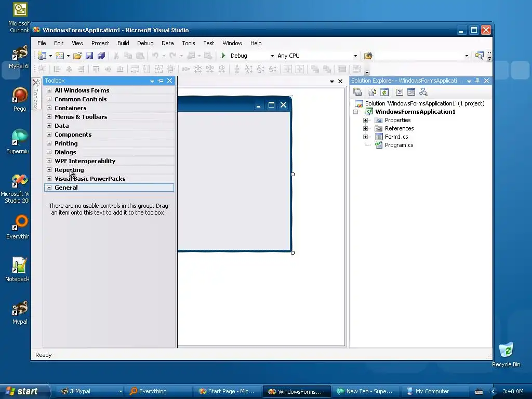Screen dimensions: 532x399
Task: Open the Project menu
Action: (100, 43)
